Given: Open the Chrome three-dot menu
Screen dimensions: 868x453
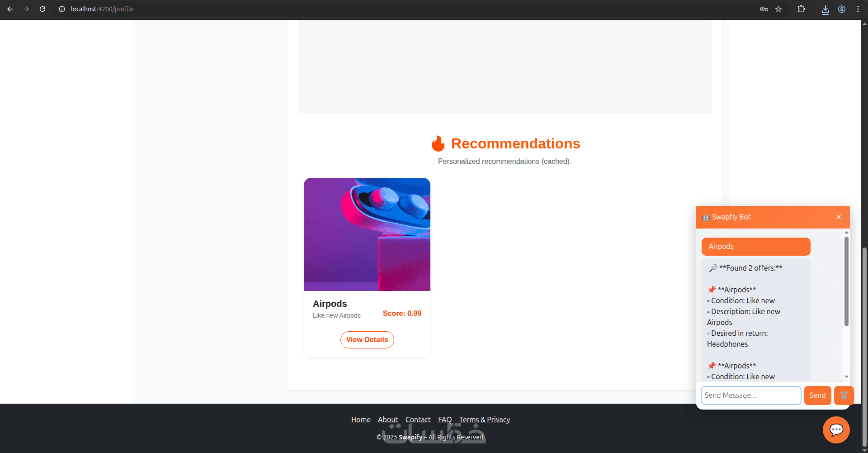Looking at the screenshot, I should pos(858,9).
